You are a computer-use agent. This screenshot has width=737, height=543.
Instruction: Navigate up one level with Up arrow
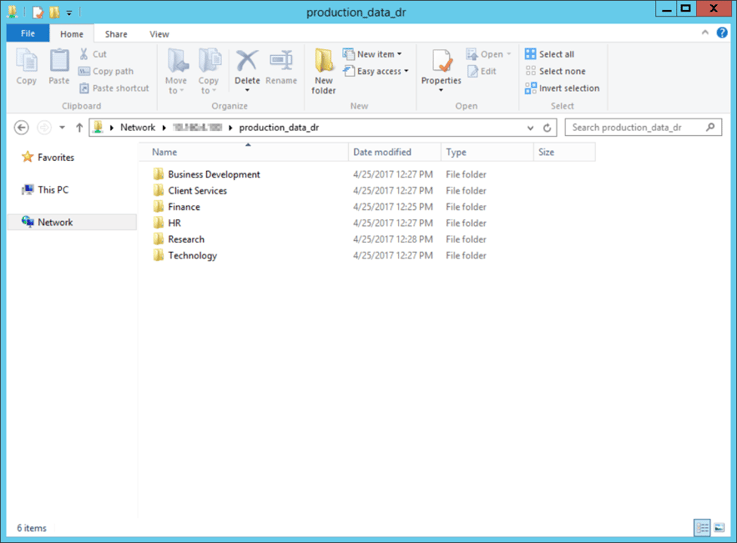[x=79, y=128]
